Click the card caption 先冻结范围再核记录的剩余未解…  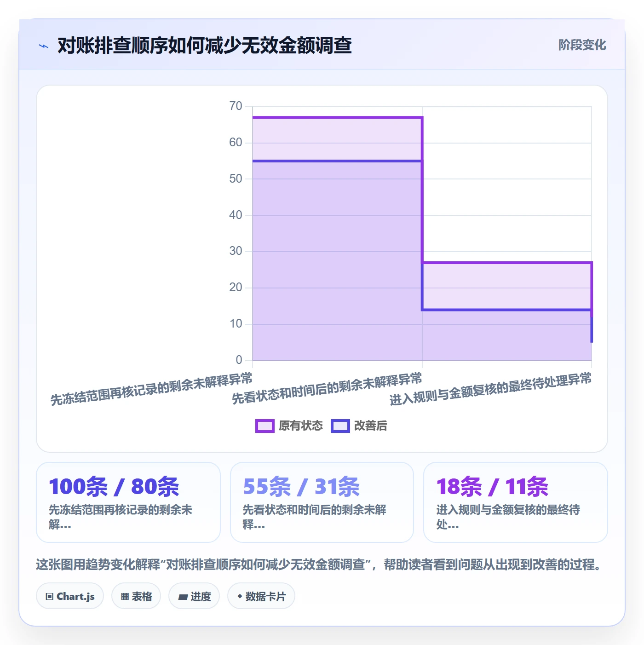pyautogui.click(x=121, y=517)
